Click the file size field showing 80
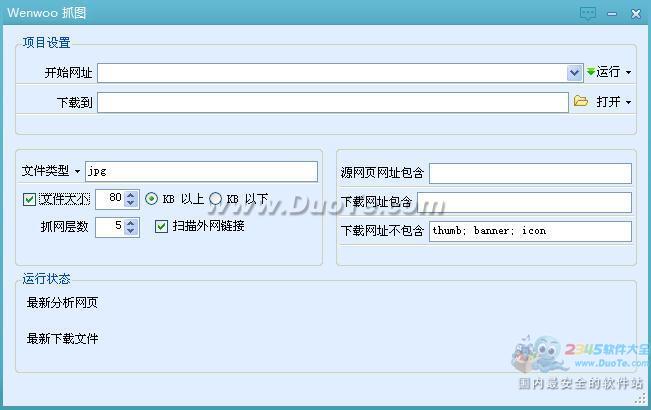Screen dimensions: 651x410 pyautogui.click(x=110, y=199)
